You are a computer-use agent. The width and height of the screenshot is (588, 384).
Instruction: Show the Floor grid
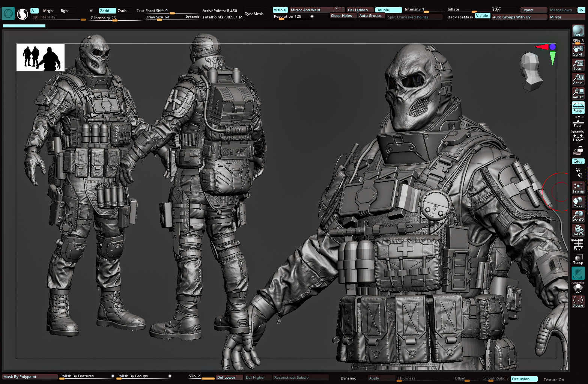578,121
